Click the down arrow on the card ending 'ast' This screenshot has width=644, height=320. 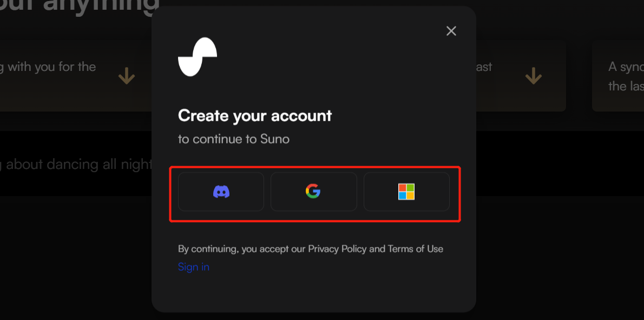533,76
